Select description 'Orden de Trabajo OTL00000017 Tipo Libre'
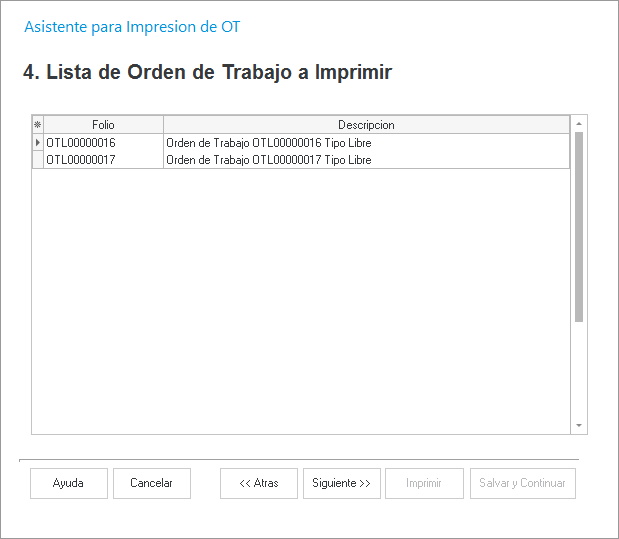619x539 pixels. pyautogui.click(x=268, y=160)
